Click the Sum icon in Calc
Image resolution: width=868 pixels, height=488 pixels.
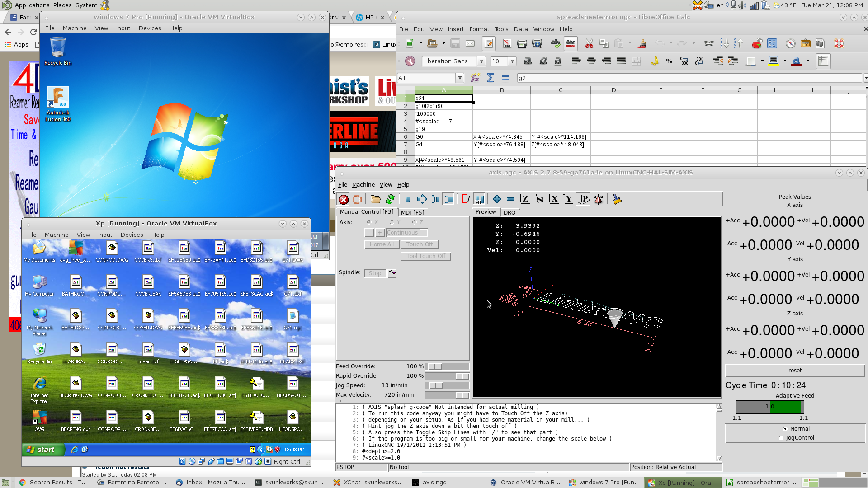click(490, 78)
